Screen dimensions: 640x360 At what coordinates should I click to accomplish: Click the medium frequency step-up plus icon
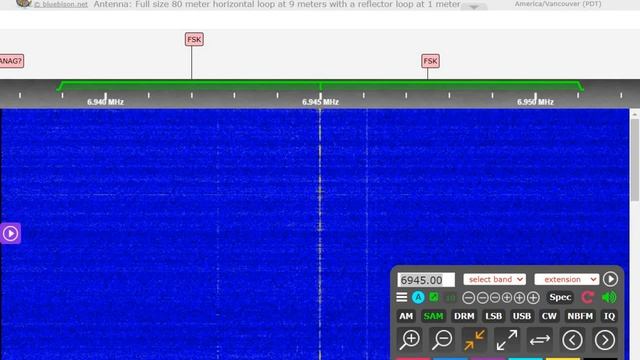(519, 298)
